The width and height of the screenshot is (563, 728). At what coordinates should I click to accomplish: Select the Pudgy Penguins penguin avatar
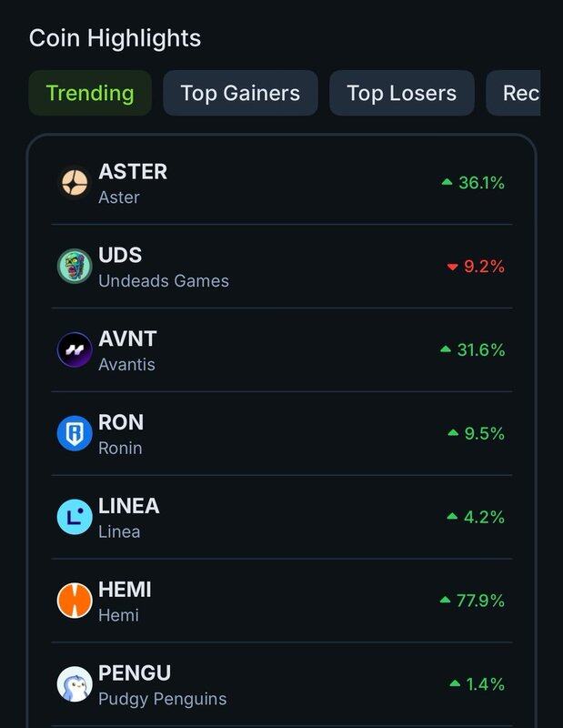(x=75, y=684)
